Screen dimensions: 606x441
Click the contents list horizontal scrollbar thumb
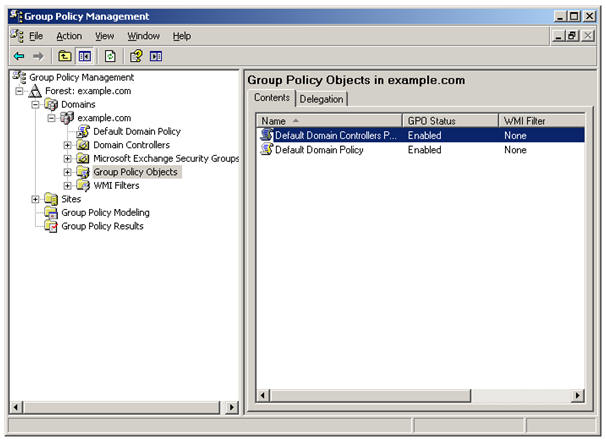pyautogui.click(x=370, y=395)
